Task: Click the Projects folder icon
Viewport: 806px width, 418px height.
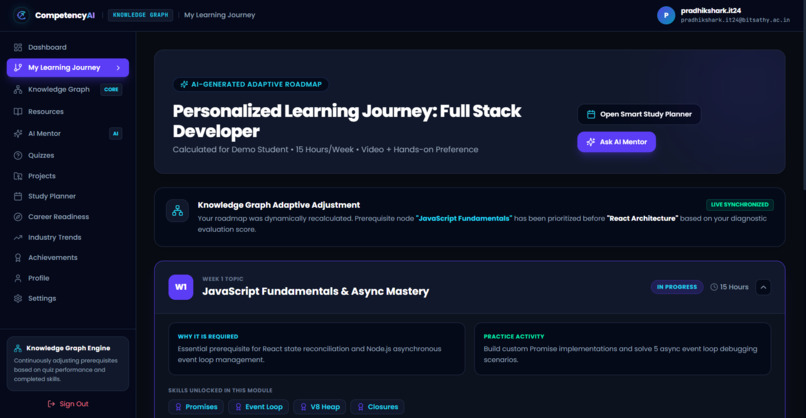Action: (18, 176)
